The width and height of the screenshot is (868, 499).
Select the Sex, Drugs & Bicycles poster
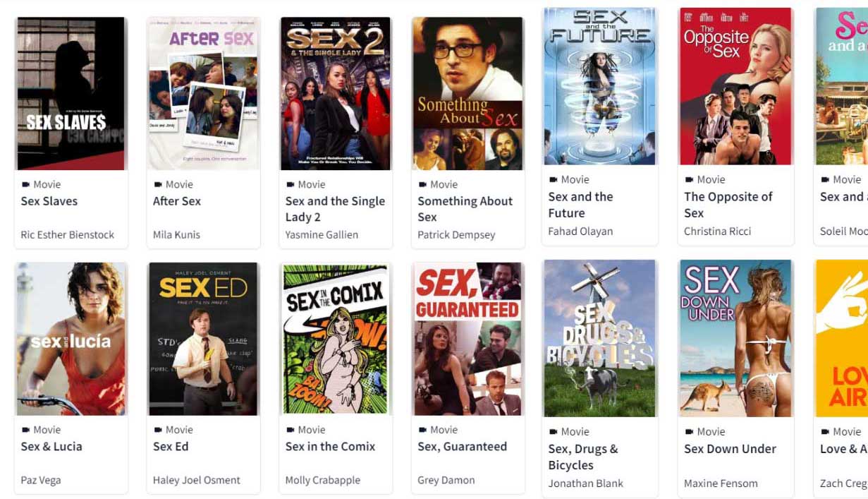coord(599,338)
